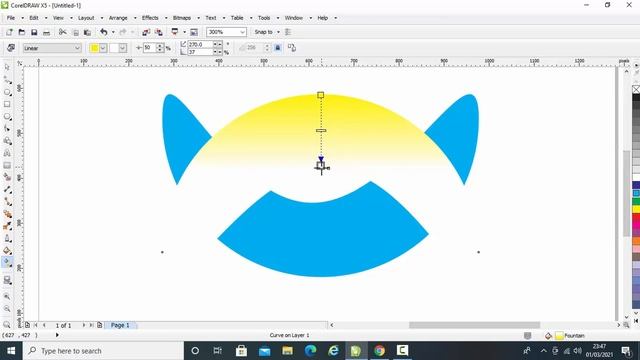
Task: Open the Application launcher icon
Action: tap(175, 32)
